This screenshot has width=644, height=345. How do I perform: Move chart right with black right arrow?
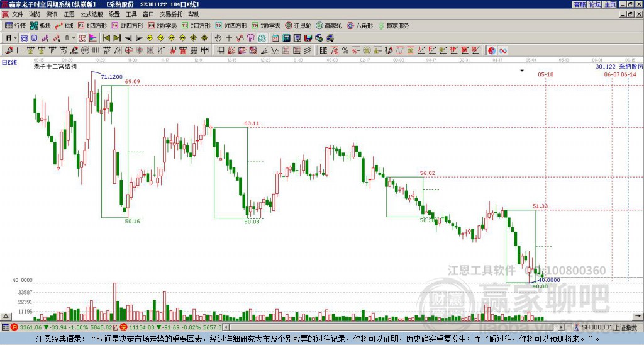pos(139,38)
